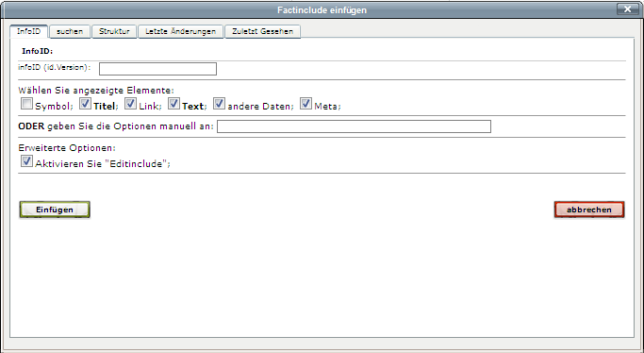
Task: Select the Letzte Änderungen tab
Action: [x=181, y=32]
